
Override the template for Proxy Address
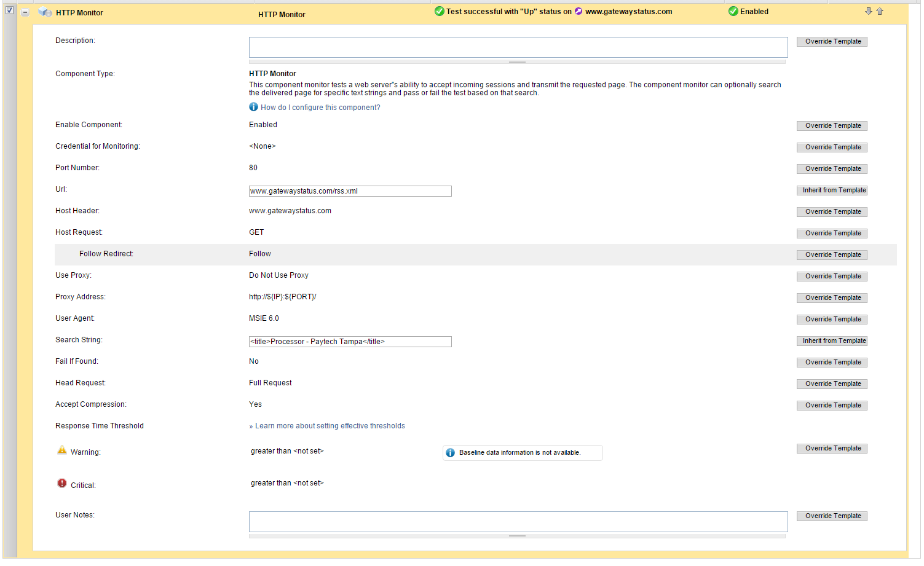tap(832, 298)
